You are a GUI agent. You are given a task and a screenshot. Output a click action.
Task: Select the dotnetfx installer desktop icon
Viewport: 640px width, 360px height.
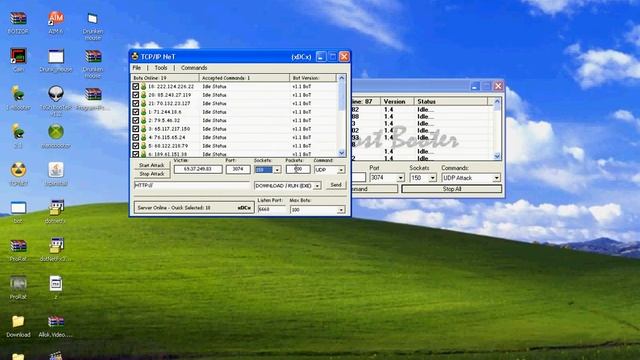pyautogui.click(x=56, y=208)
